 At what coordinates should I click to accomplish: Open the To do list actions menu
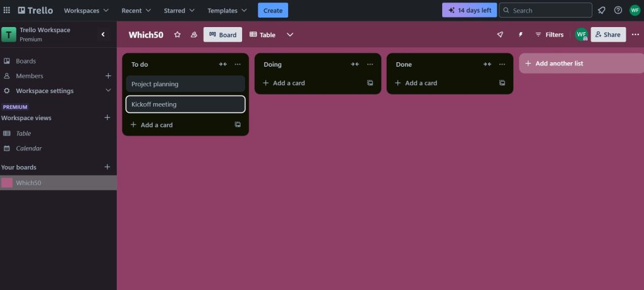click(238, 65)
